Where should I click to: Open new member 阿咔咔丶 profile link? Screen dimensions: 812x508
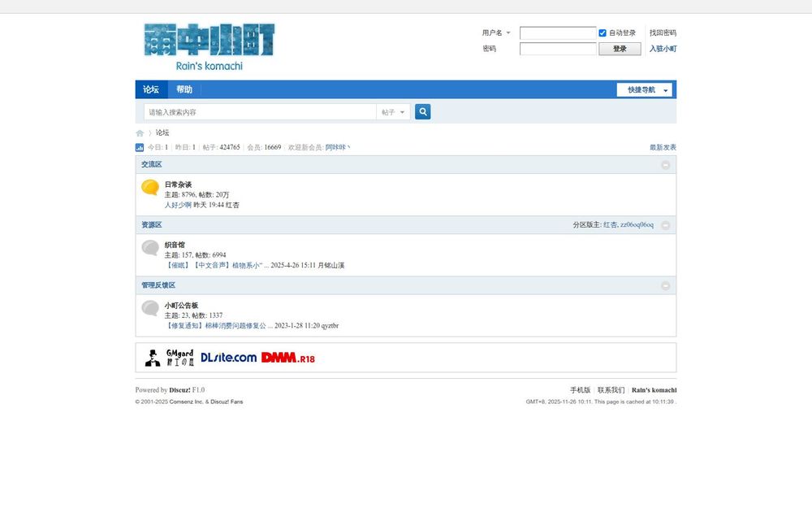coord(338,147)
